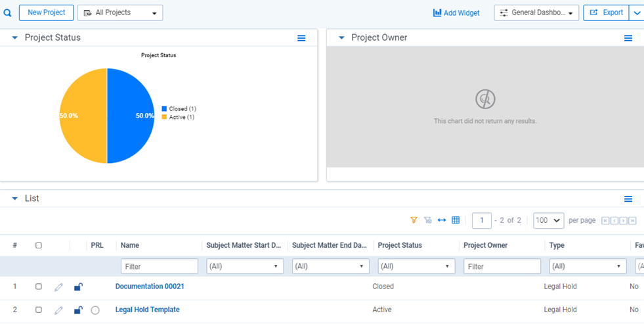Click the lock icon for Documentation 00021
Viewport: 644px width, 324px height.
[x=78, y=287]
